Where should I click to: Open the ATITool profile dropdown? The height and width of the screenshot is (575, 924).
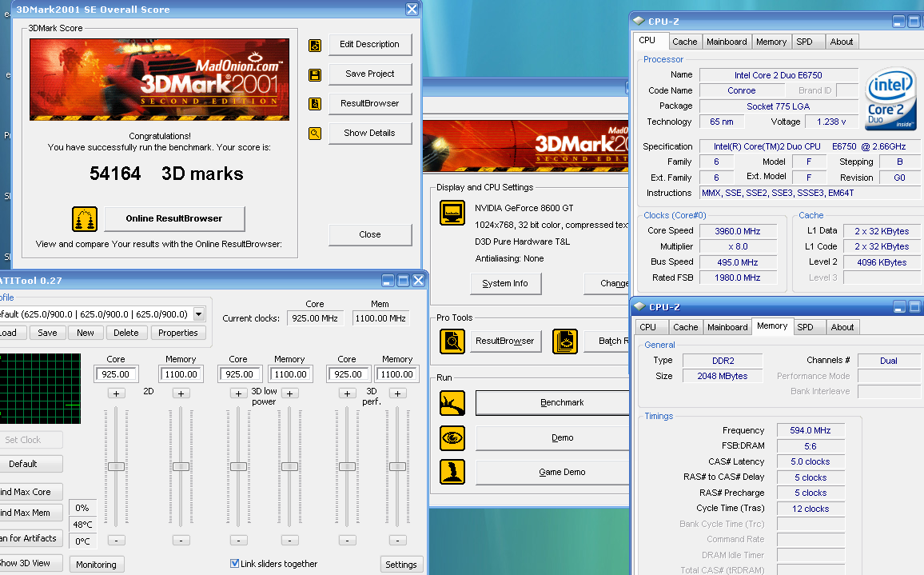coord(199,313)
